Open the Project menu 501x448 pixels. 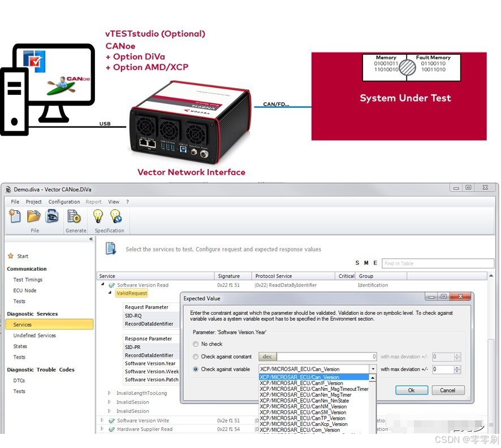pyautogui.click(x=33, y=202)
